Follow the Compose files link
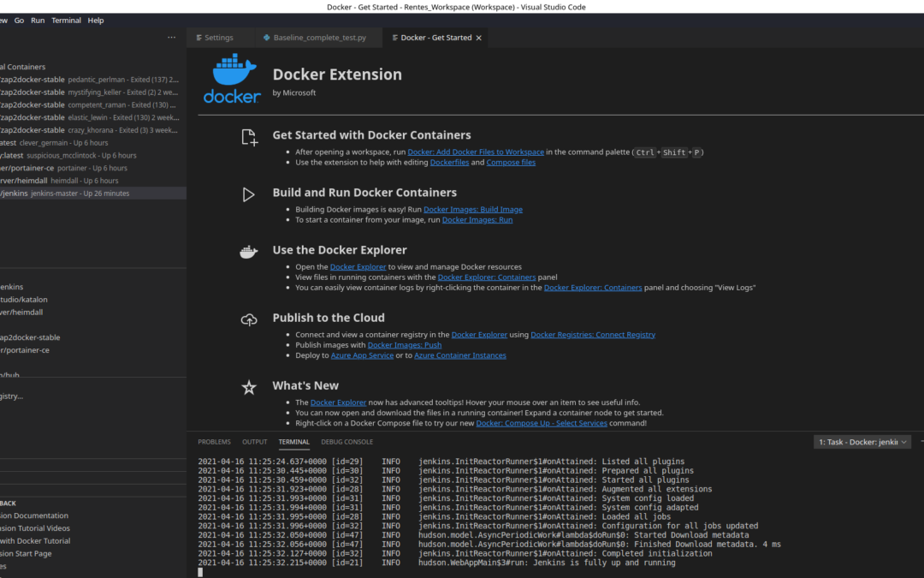The width and height of the screenshot is (924, 578). coord(511,162)
